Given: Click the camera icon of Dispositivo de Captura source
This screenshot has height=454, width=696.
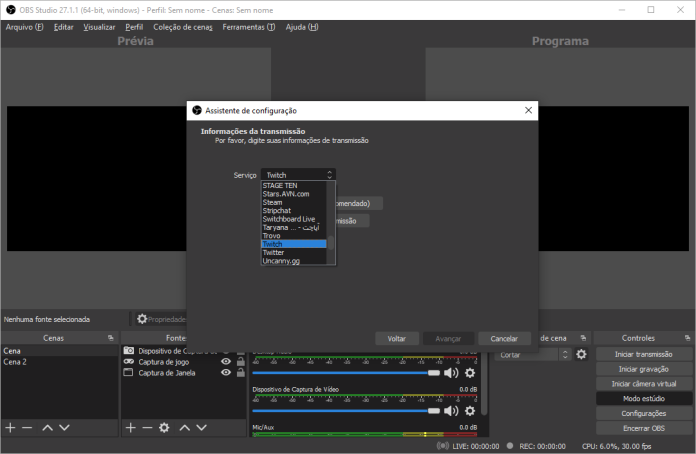Looking at the screenshot, I should [129, 351].
